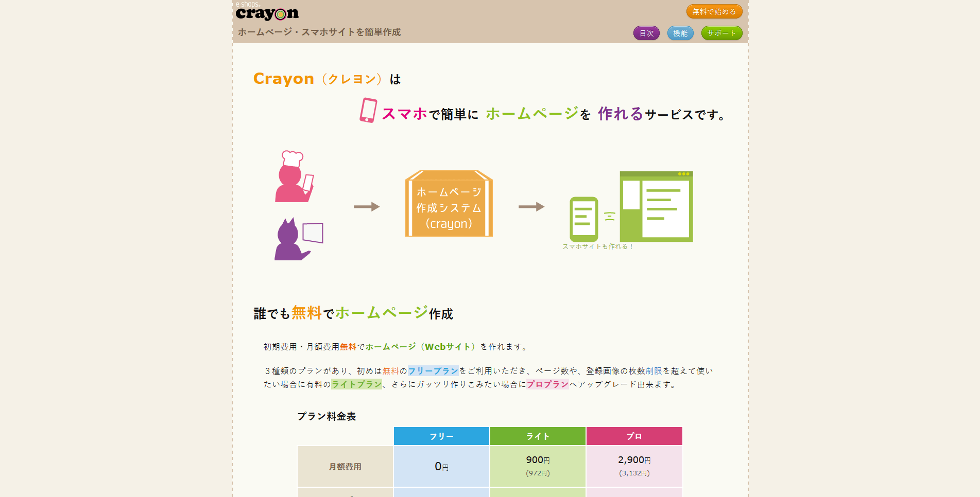The image size is (980, 497).
Task: Click the ライトプラン highlighted text
Action: [x=356, y=384]
